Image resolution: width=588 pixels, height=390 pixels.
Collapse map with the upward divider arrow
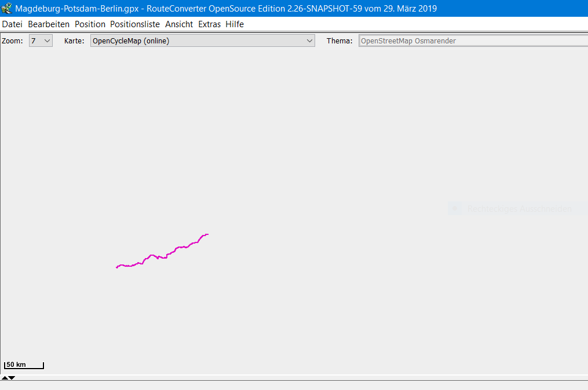point(5,378)
